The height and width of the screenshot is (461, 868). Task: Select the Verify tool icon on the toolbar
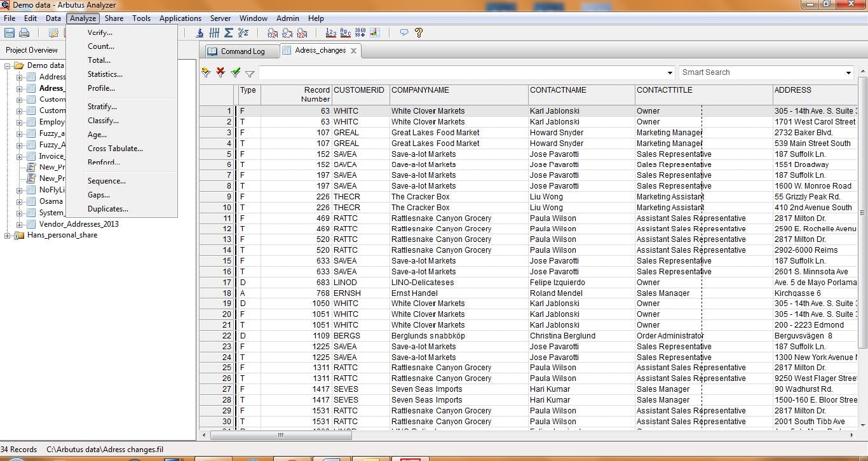pyautogui.click(x=200, y=32)
